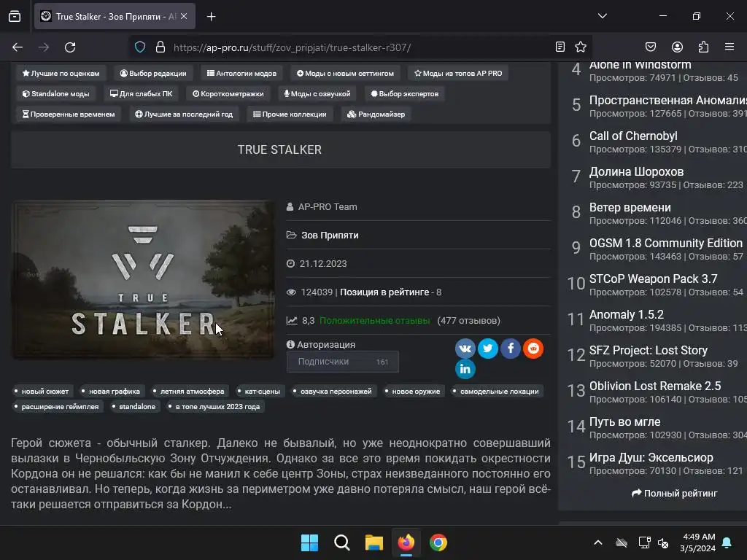Screen dimensions: 747x560
Task: Select the в топе лучших 2023 года tag
Action: click(x=214, y=407)
